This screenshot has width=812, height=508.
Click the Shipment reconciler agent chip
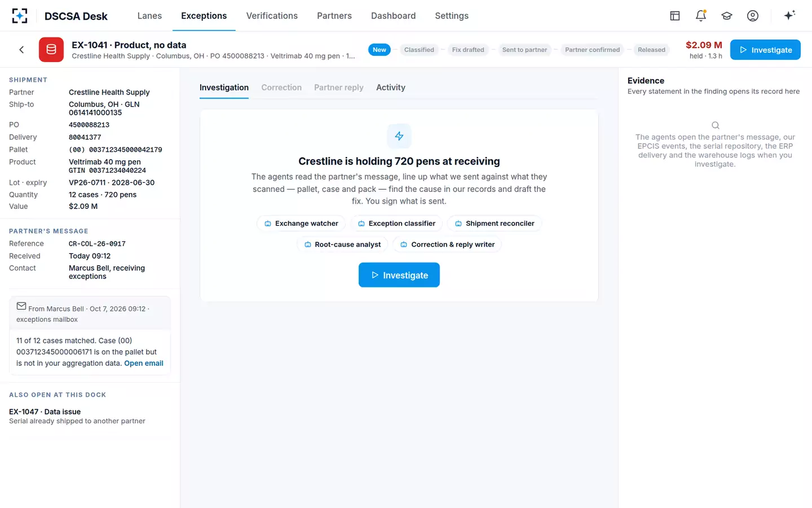[495, 224]
